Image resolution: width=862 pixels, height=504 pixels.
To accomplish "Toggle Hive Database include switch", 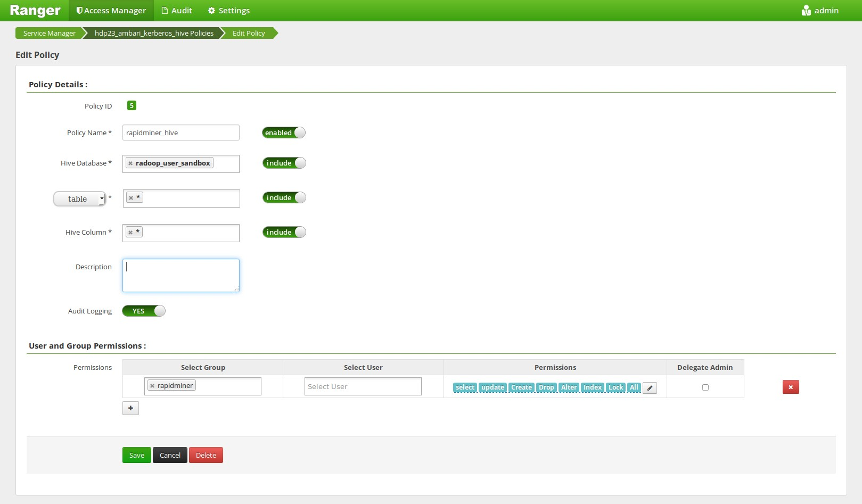I will (x=284, y=163).
